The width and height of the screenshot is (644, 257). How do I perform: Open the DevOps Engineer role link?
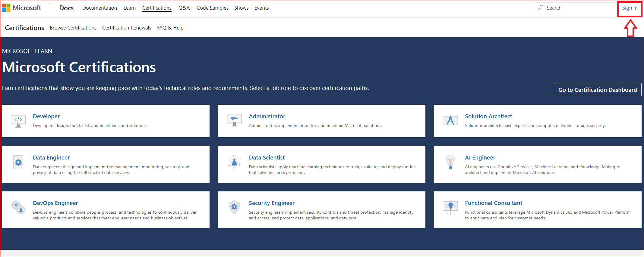pyautogui.click(x=55, y=203)
